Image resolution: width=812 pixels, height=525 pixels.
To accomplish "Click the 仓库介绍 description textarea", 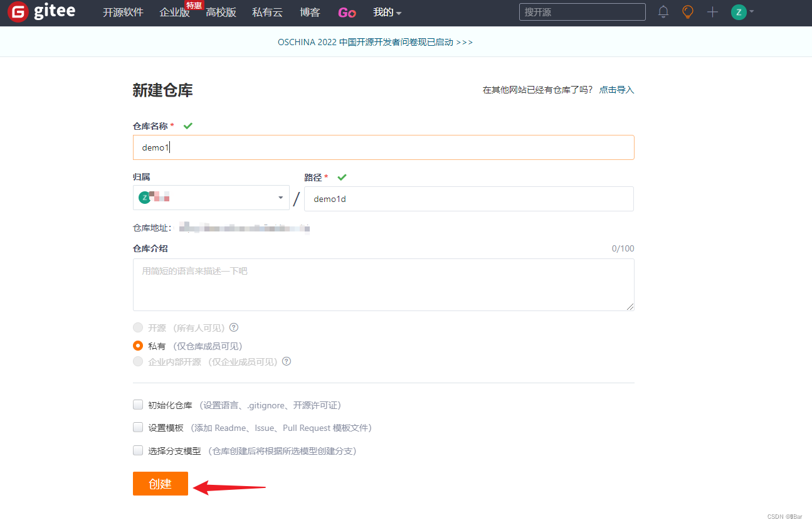I will pos(383,285).
